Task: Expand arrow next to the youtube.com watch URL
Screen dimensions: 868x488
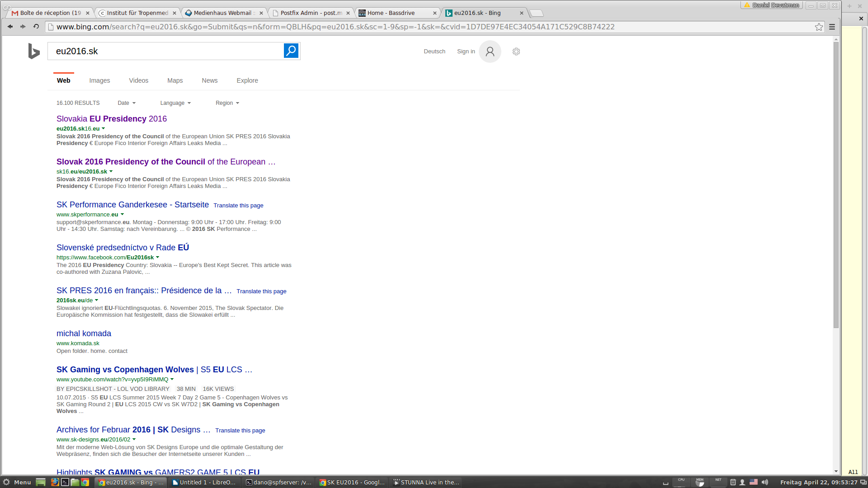Action: point(172,380)
